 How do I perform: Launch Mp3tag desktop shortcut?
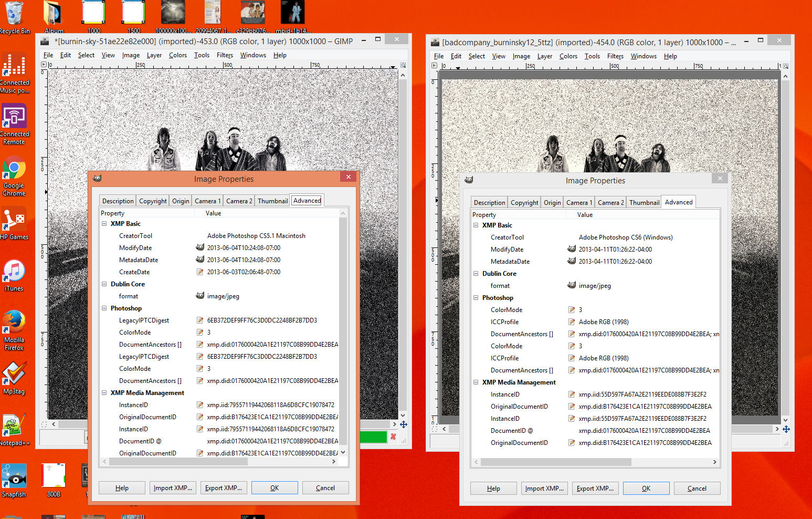pos(14,378)
